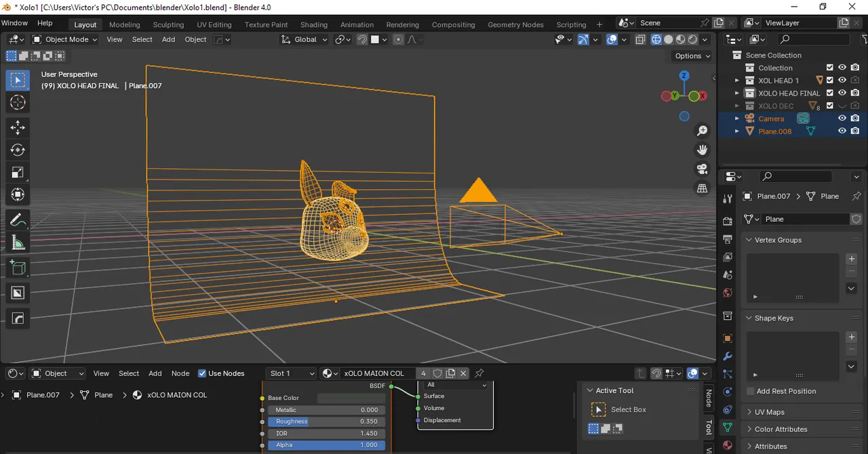Image resolution: width=868 pixels, height=454 pixels.
Task: Open Object Data properties tab (green triangle)
Action: (x=728, y=428)
